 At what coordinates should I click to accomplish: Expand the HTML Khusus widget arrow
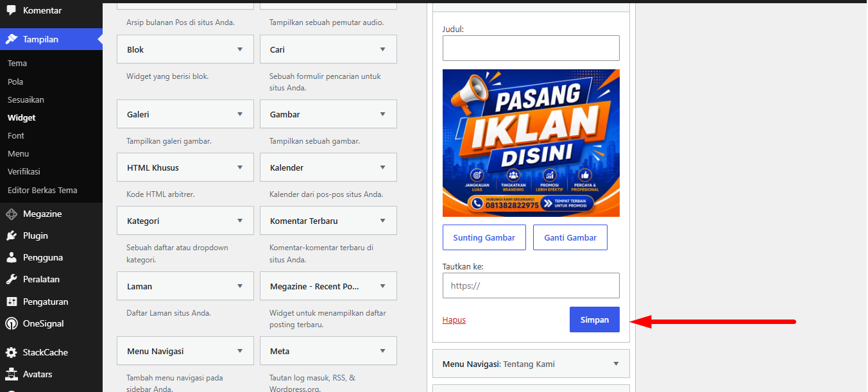click(240, 167)
